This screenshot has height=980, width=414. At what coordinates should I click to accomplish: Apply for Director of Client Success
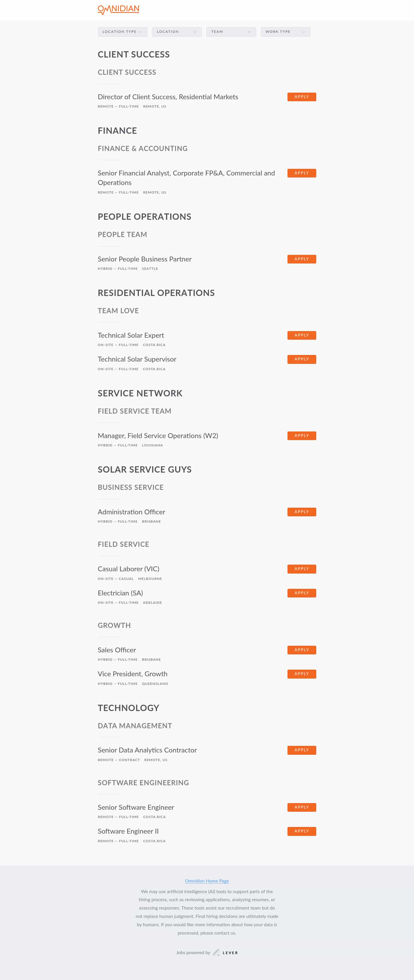pyautogui.click(x=302, y=97)
